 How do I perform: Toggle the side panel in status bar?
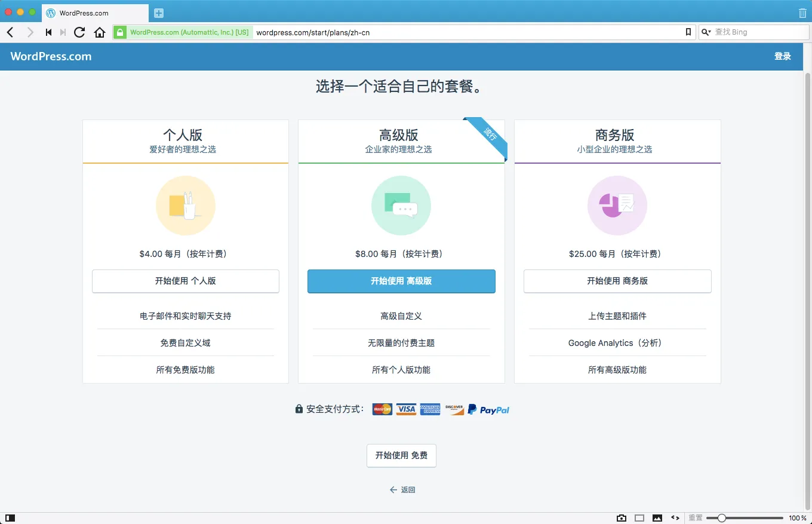point(10,518)
